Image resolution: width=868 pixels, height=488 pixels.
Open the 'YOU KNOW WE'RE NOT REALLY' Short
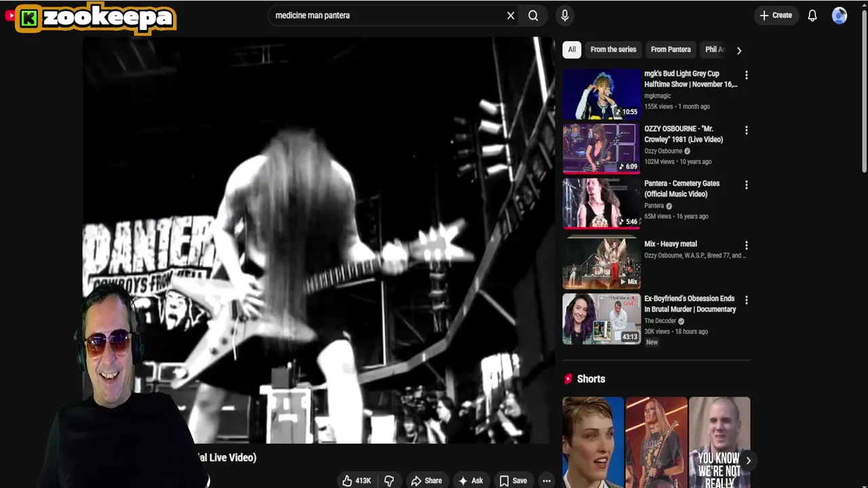coord(719,442)
